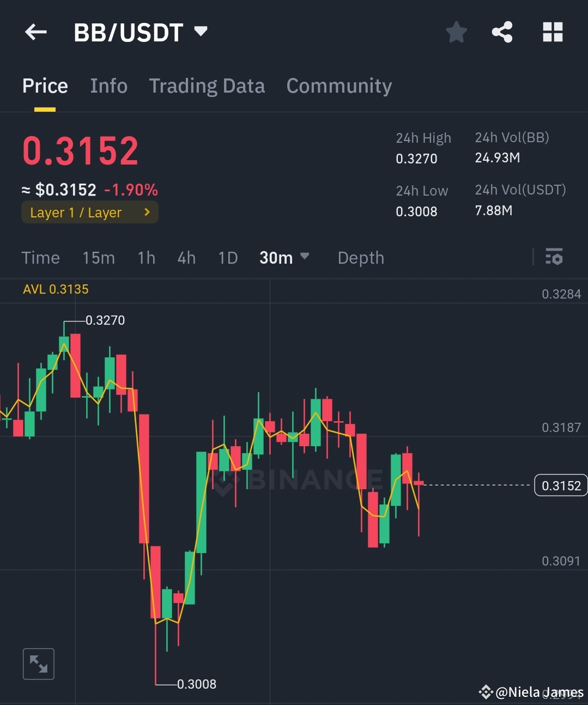Enable the 1D timeframe view
Image resolution: width=588 pixels, height=705 pixels.
click(228, 258)
